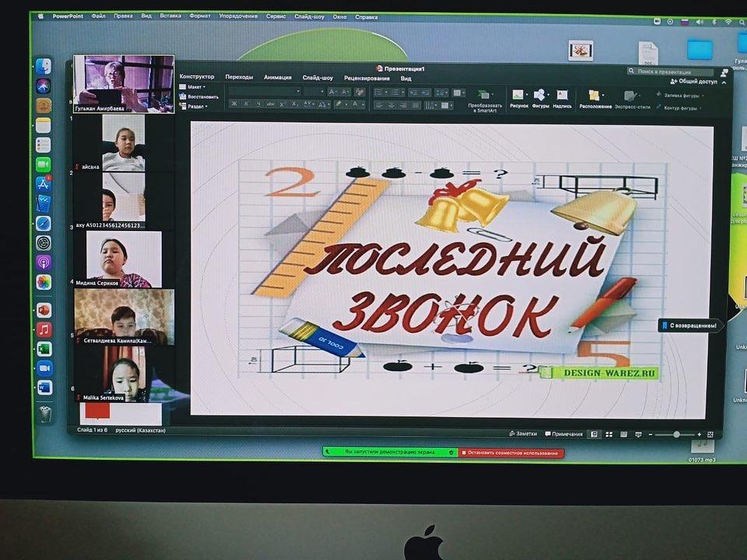This screenshot has width=747, height=560.
Task: Open Word from the Dock
Action: tap(44, 387)
